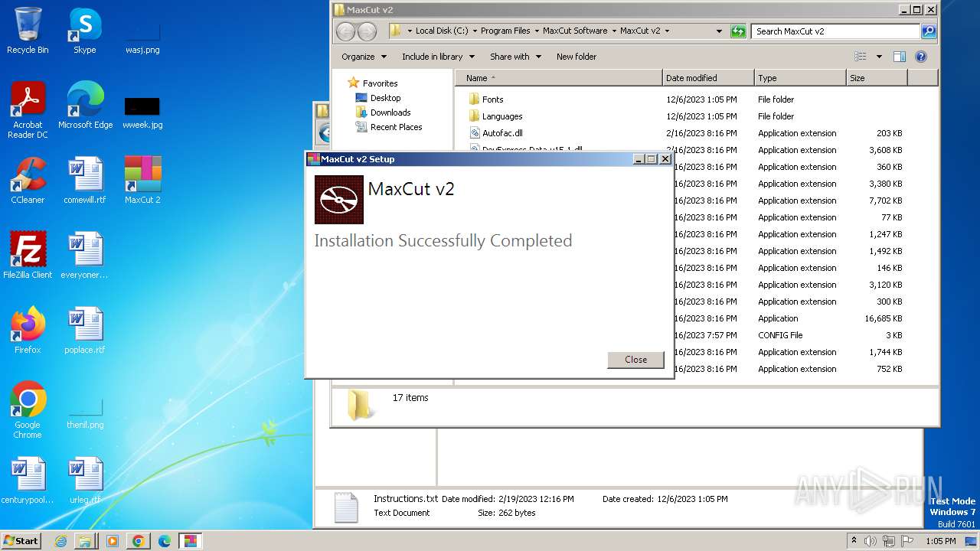Viewport: 980px width, 551px height.
Task: Sort by Size column header
Action: (x=877, y=78)
